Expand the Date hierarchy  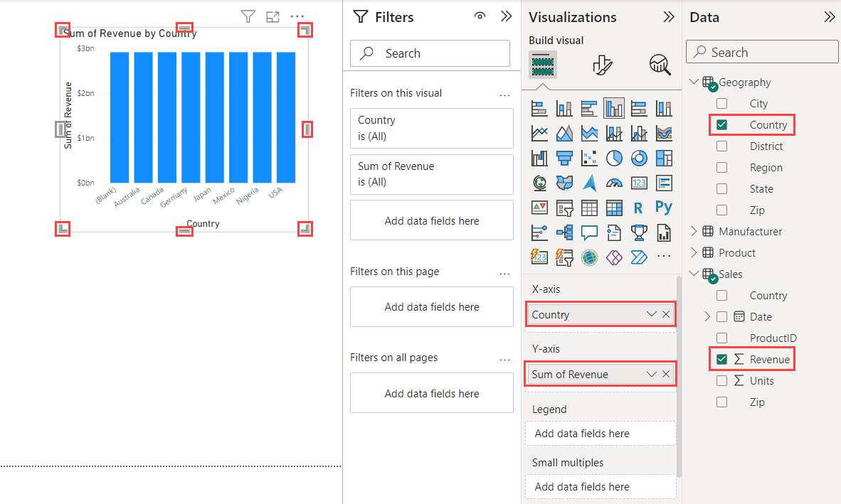pos(707,316)
